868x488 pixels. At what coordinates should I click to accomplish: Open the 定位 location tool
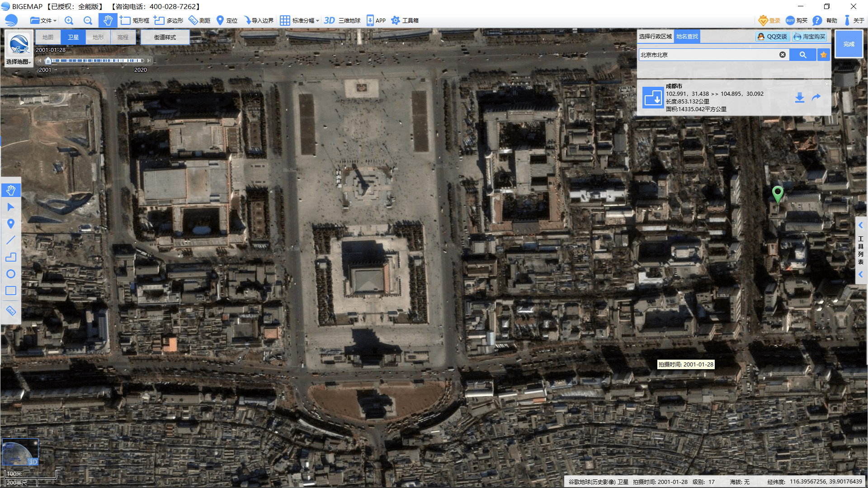227,20
